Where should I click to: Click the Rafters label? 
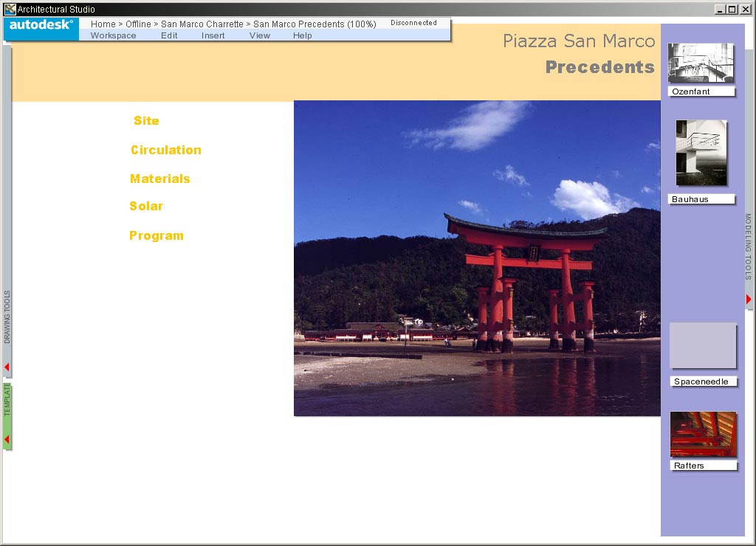point(704,466)
